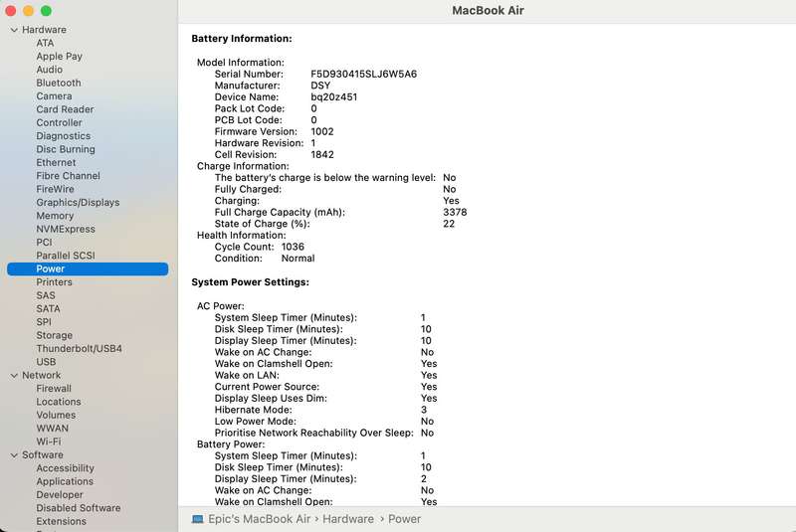The height and width of the screenshot is (532, 796).
Task: Open the Controller entry
Action: [59, 122]
